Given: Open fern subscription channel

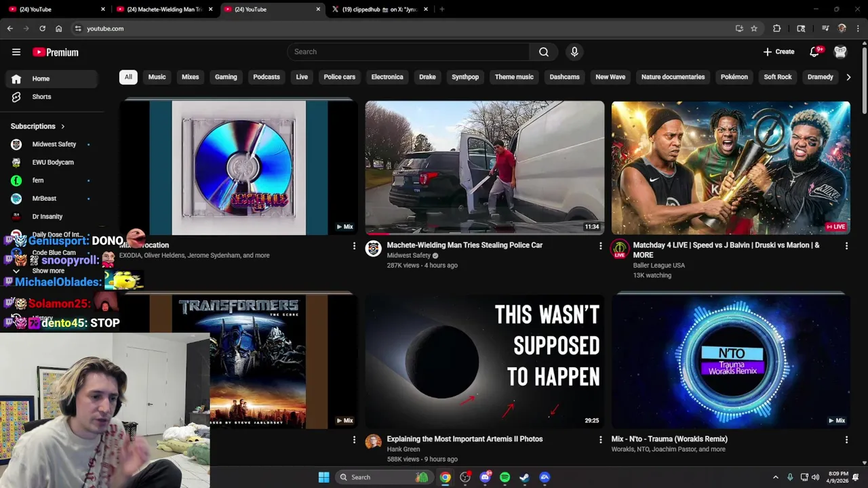Looking at the screenshot, I should (53, 180).
